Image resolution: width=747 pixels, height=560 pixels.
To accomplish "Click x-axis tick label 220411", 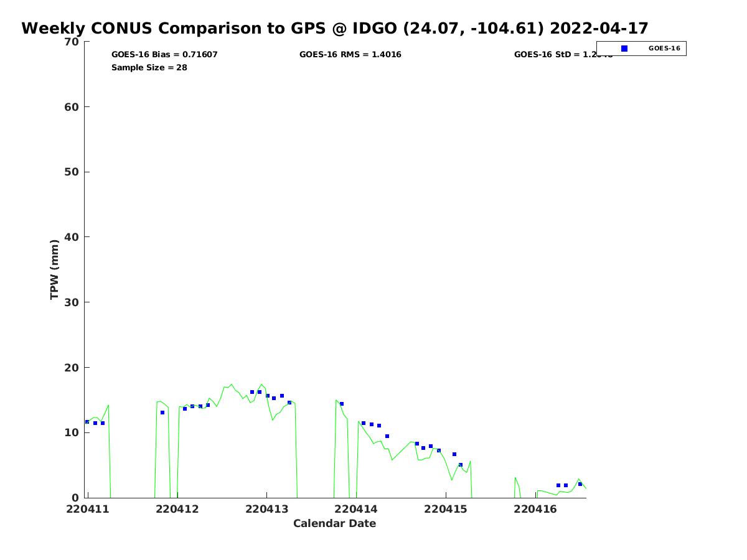I will 88,509.
